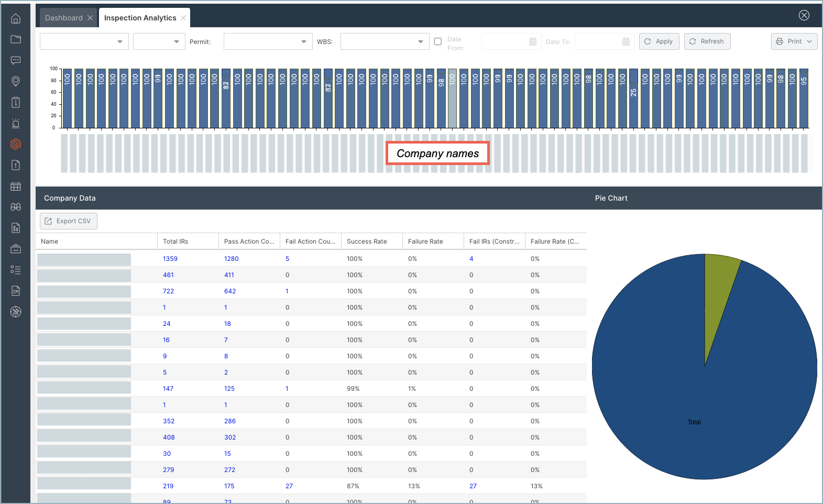Open the CM document sidebar icon
The height and width of the screenshot is (504, 823).
[x=16, y=291]
